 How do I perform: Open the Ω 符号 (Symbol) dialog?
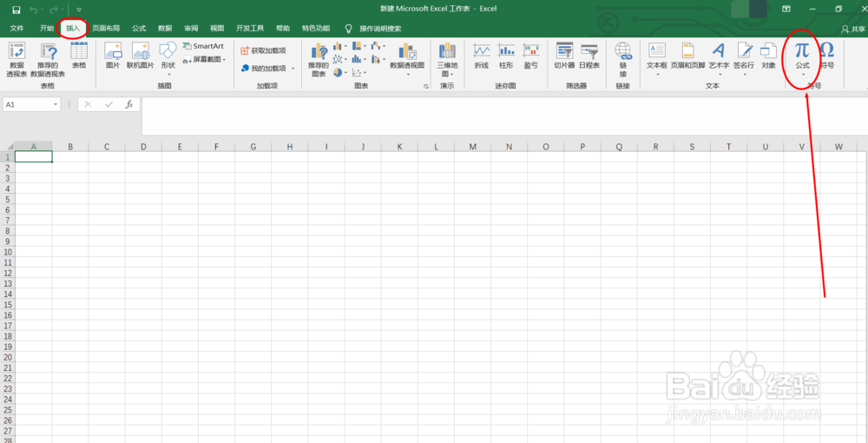pos(827,56)
